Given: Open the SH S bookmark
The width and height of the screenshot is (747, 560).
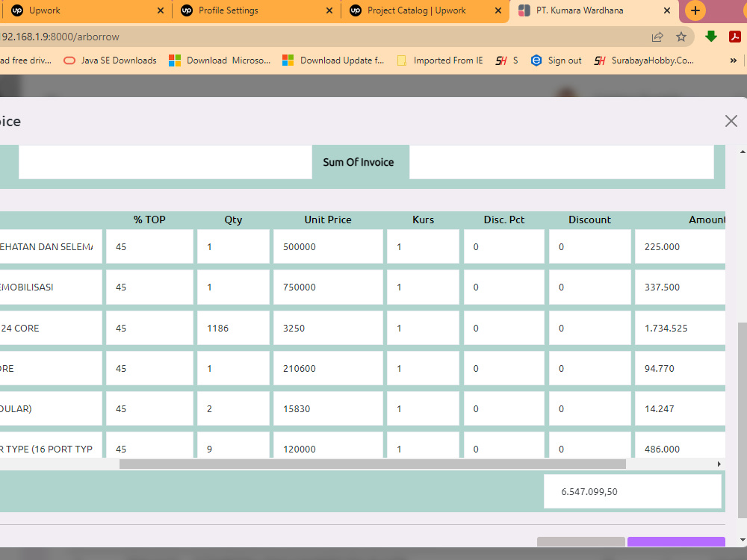Looking at the screenshot, I should click(x=507, y=60).
